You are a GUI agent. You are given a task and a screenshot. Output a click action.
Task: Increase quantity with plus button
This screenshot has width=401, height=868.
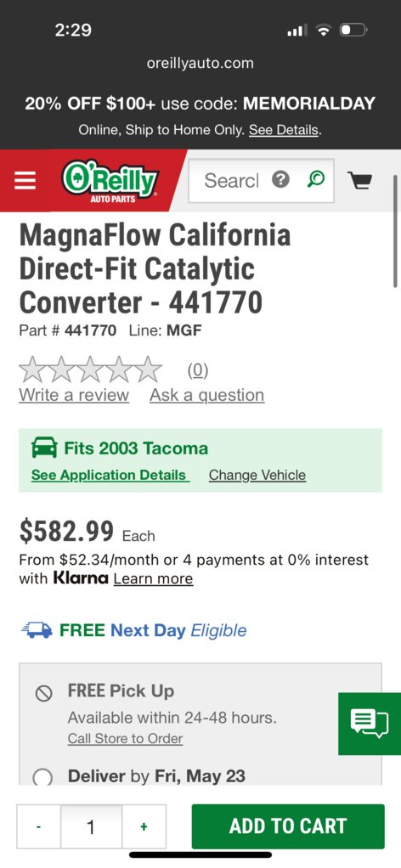144,826
